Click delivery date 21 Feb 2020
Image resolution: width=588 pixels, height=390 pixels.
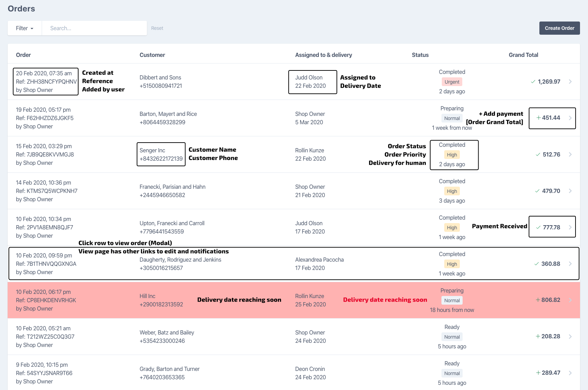(310, 195)
